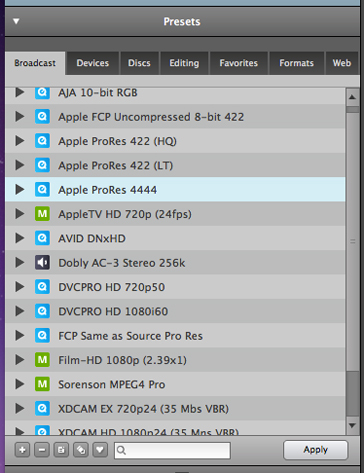
Task: Expand the Apple ProRes 4444 preset
Action: [20, 190]
